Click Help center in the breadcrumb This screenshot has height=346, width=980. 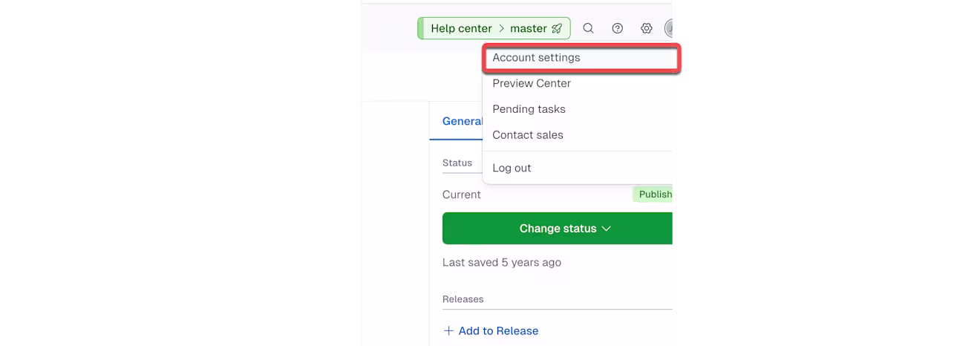click(461, 28)
